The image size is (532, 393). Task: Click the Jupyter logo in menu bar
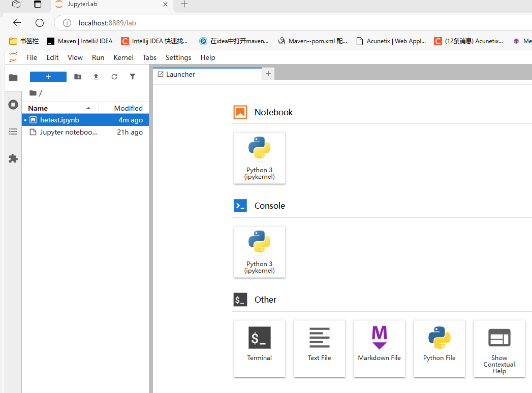pos(13,57)
